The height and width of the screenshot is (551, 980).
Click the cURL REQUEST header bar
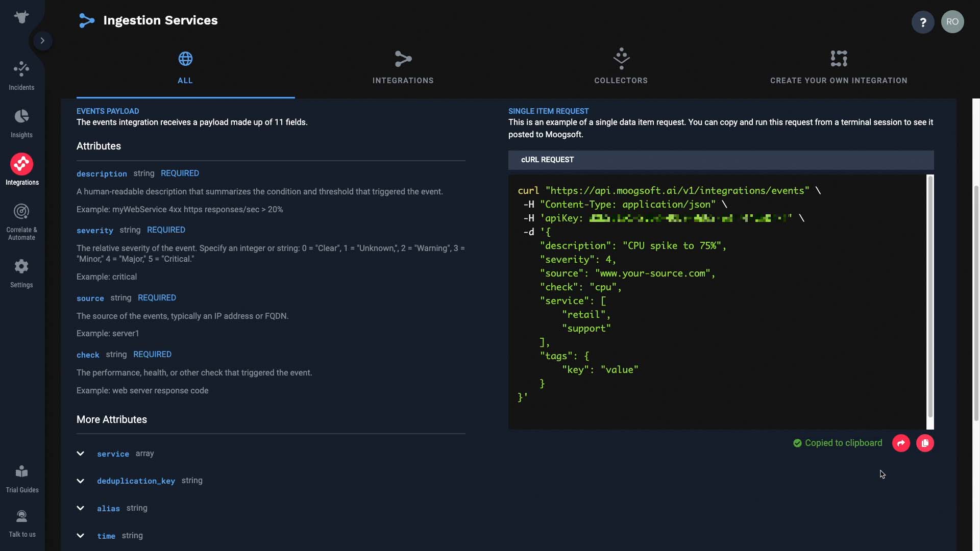pos(721,160)
